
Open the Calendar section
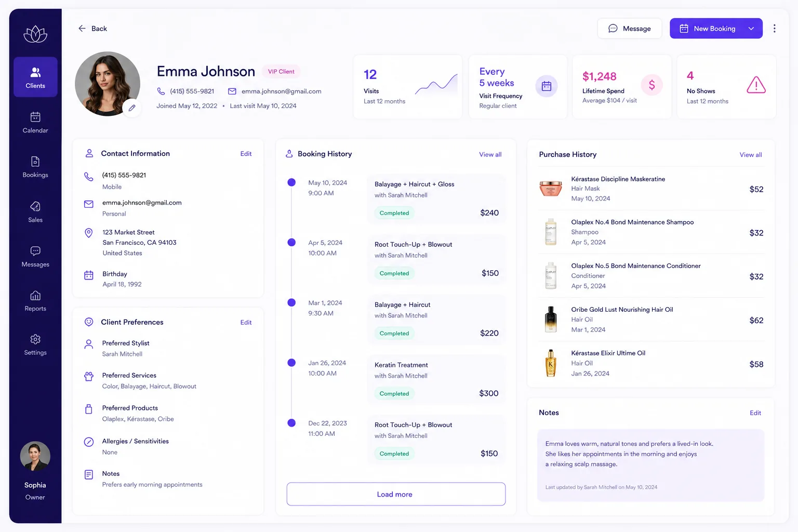tap(35, 123)
